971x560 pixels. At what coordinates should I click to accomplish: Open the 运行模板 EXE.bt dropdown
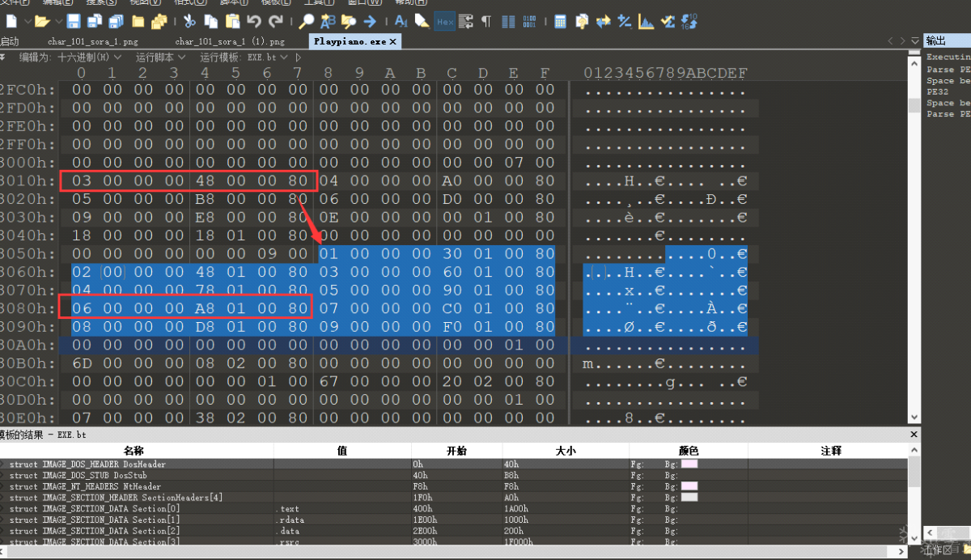(244, 57)
